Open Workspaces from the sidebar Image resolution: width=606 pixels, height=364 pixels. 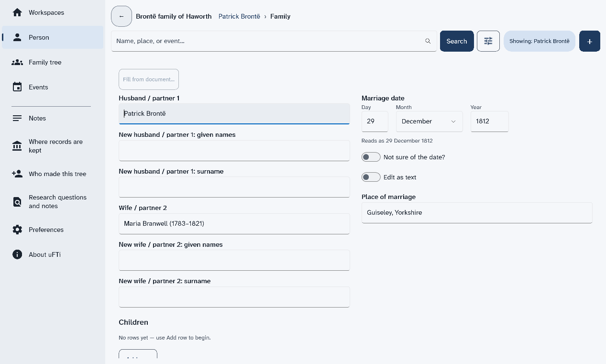tap(53, 12)
